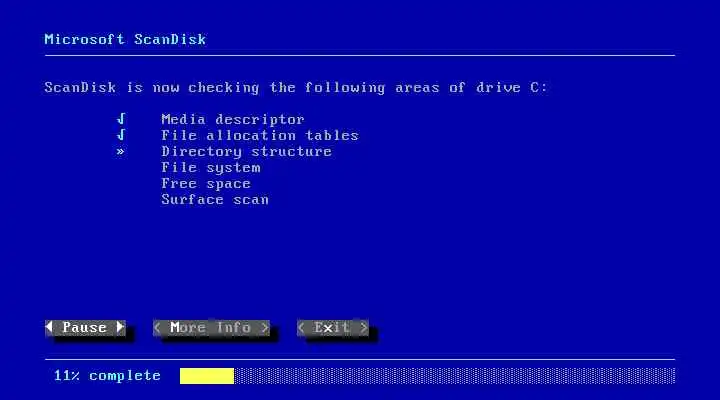Viewport: 720px width, 400px height.
Task: Open the More Info button
Action: point(211,327)
